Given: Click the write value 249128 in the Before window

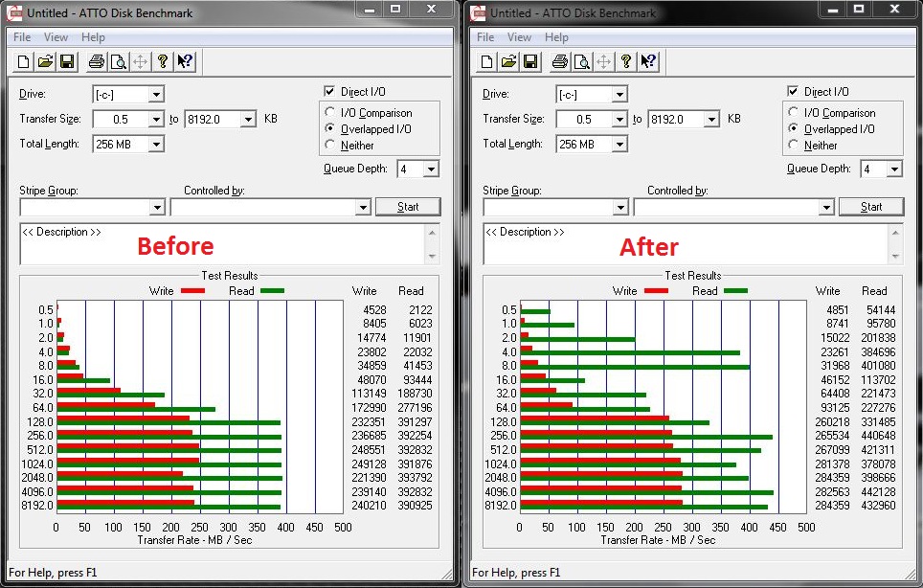Looking at the screenshot, I should coord(369,464).
